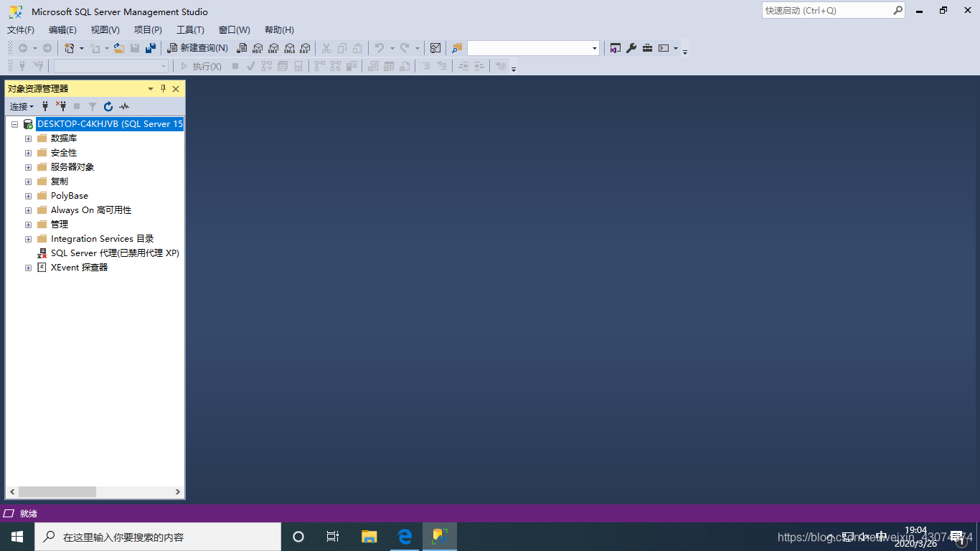Viewport: 980px width, 551px height.
Task: Expand the 复制 folder
Action: [x=28, y=182]
